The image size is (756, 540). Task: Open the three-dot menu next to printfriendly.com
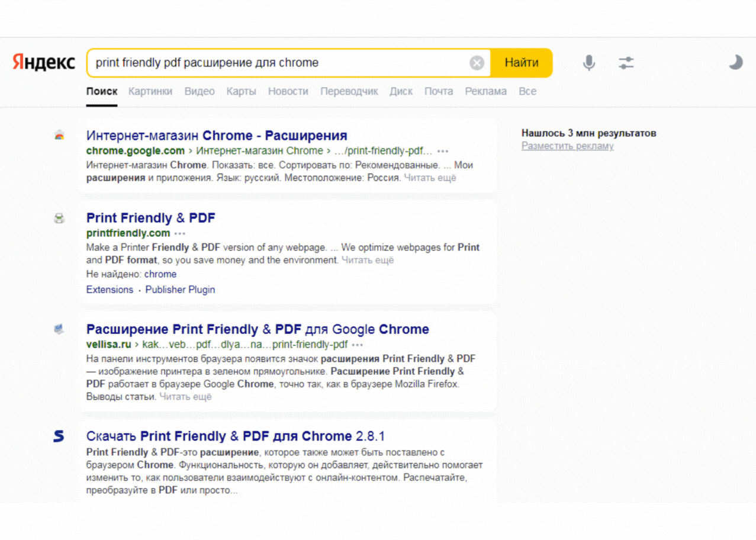180,233
